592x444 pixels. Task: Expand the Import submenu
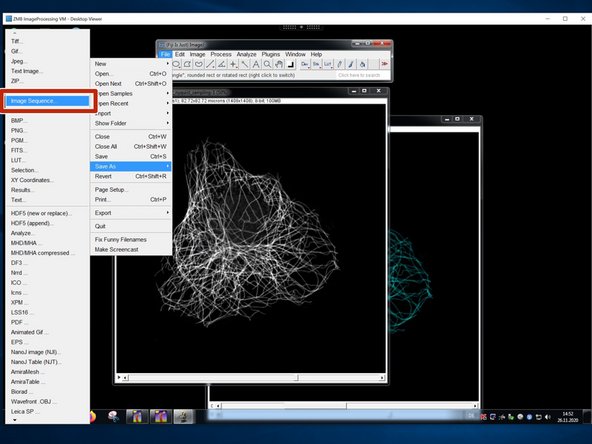click(131, 113)
